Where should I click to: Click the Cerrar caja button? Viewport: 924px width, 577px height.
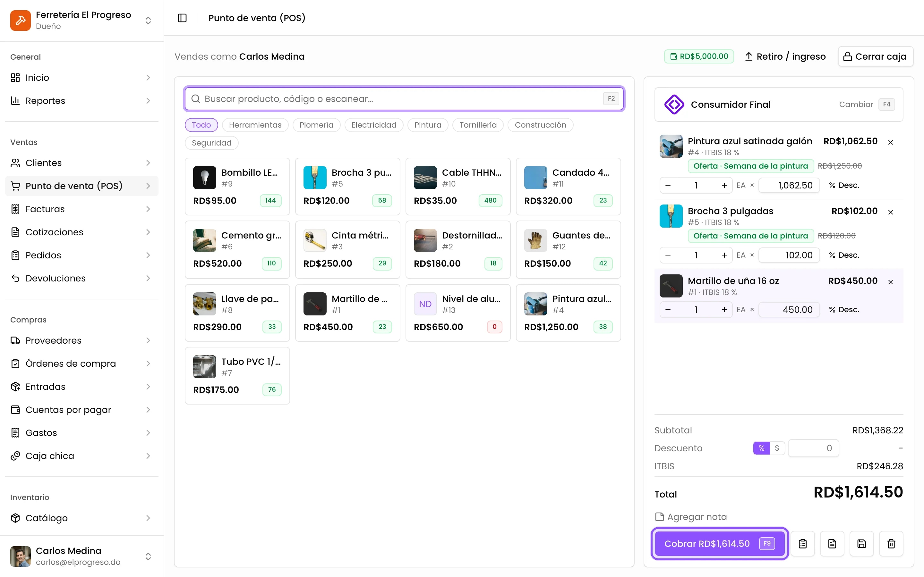(875, 56)
